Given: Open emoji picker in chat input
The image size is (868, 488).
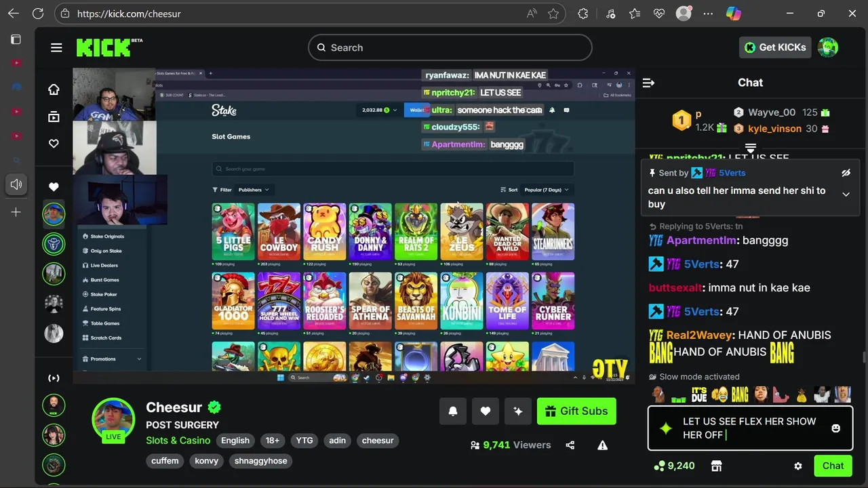Looking at the screenshot, I should 835,428.
